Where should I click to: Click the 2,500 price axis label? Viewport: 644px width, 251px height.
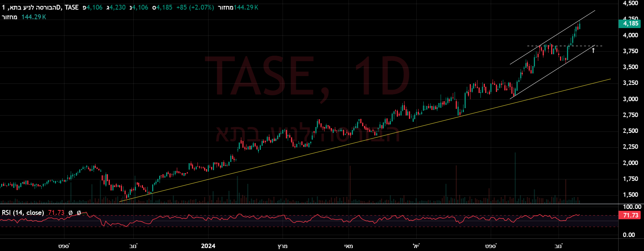pyautogui.click(x=630, y=131)
